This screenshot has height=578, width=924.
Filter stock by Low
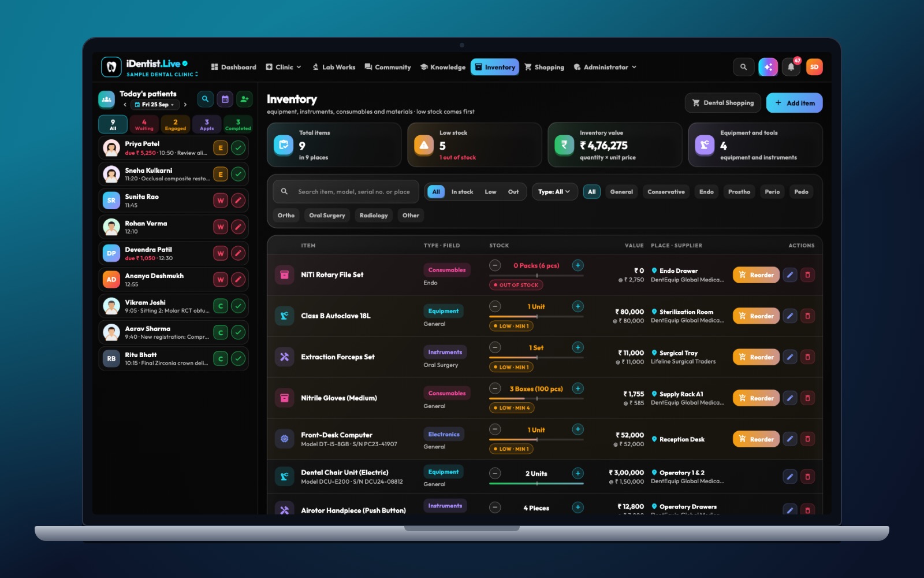(x=490, y=192)
